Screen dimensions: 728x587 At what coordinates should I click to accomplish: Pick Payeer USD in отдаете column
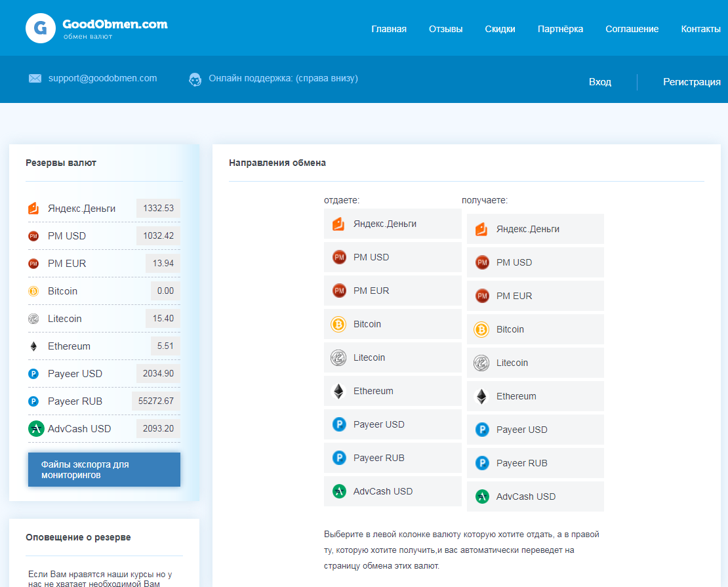[393, 424]
